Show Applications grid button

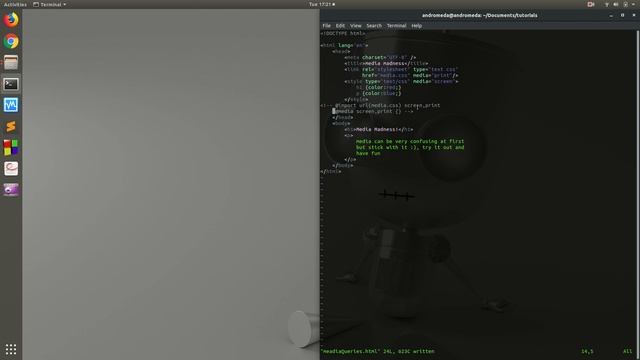coord(11,349)
